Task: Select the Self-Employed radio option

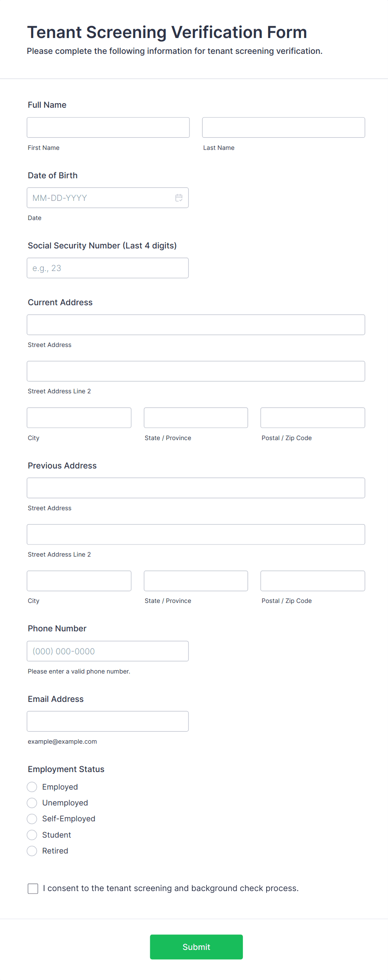Action: pyautogui.click(x=32, y=819)
